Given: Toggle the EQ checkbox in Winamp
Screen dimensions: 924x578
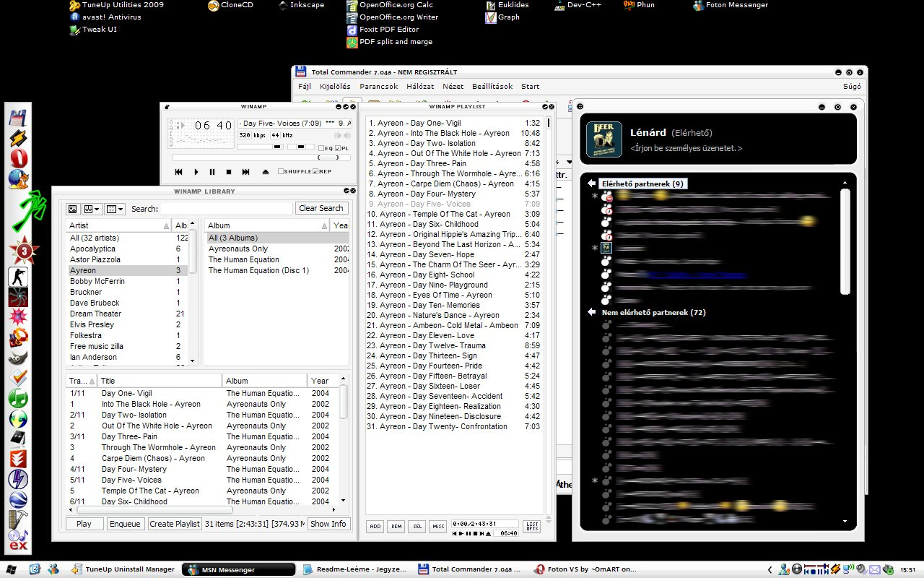Looking at the screenshot, I should 326,148.
